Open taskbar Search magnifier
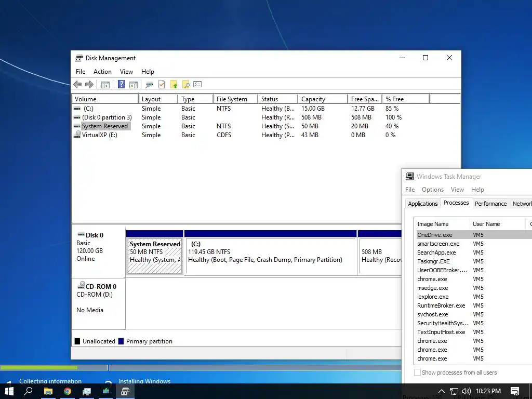Viewport: 532px width, 399px height. tap(28, 391)
